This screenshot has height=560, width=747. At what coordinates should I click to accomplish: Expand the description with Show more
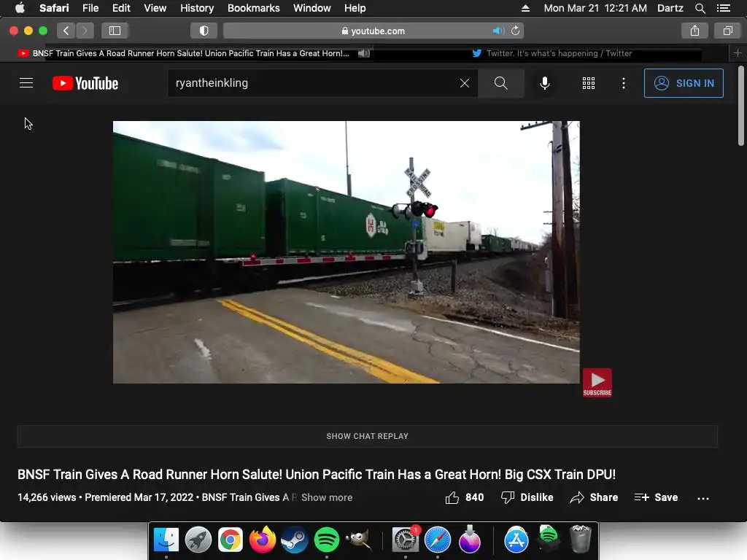pos(327,497)
